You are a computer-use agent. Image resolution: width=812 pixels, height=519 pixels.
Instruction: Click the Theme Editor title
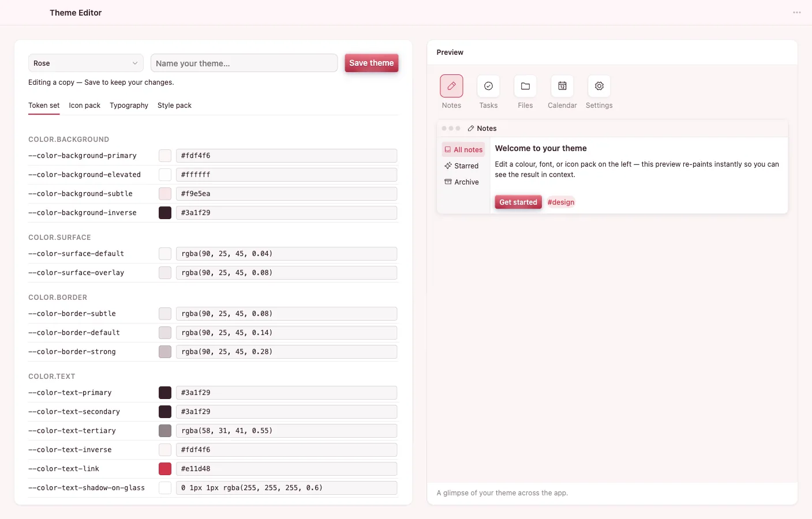(x=76, y=13)
